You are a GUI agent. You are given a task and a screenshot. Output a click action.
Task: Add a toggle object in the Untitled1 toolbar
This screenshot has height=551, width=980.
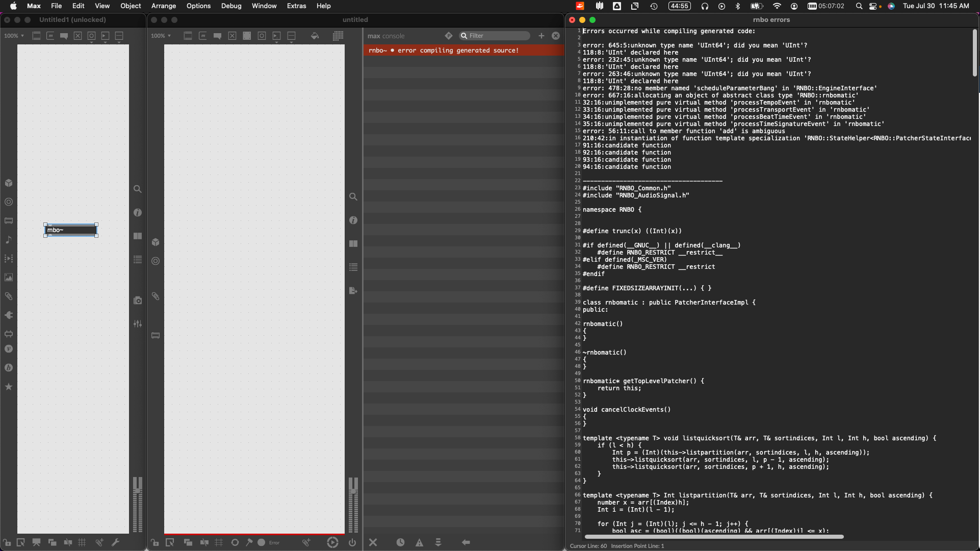78,36
